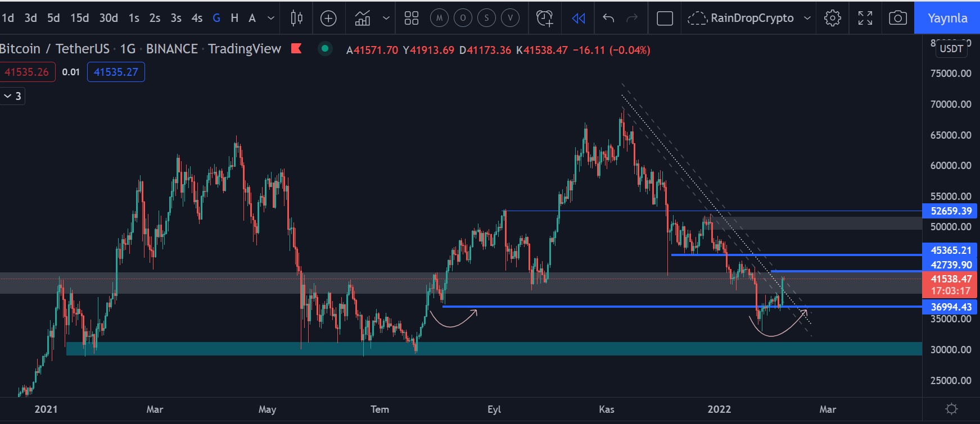980x424 pixels.
Task: Select the 3d timeframe
Action: [31, 18]
